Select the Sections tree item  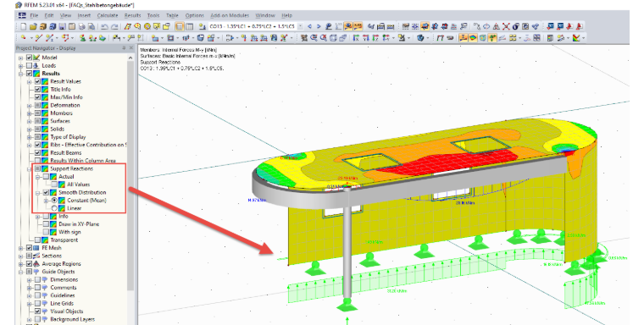point(52,256)
